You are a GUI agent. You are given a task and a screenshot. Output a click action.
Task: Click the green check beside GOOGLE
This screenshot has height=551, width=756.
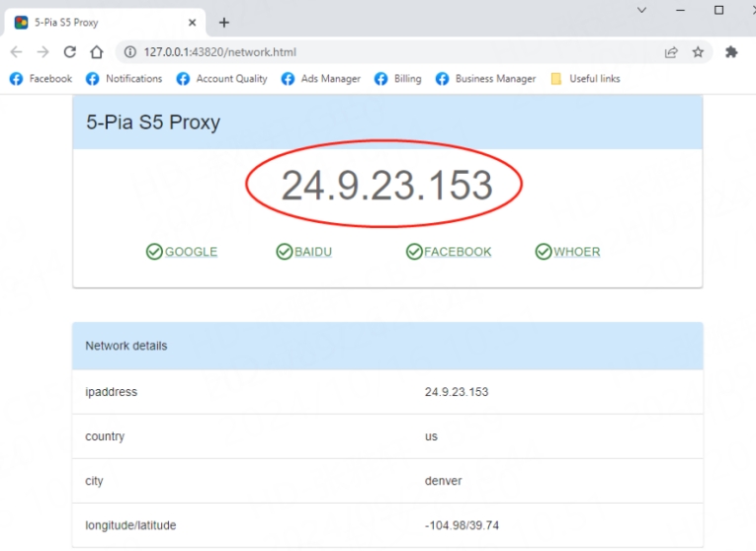point(154,252)
